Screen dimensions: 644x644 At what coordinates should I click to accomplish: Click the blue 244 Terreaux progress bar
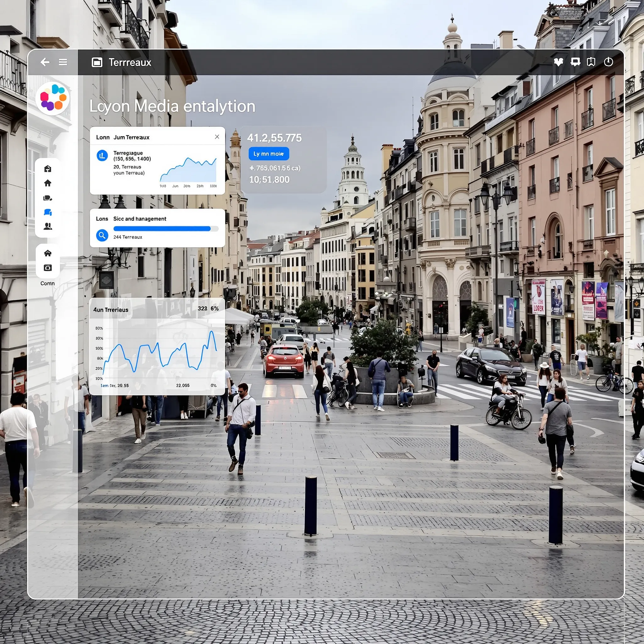tap(166, 229)
